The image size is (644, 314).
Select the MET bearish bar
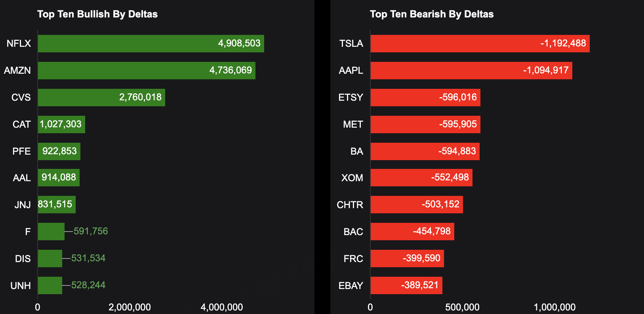tap(425, 124)
